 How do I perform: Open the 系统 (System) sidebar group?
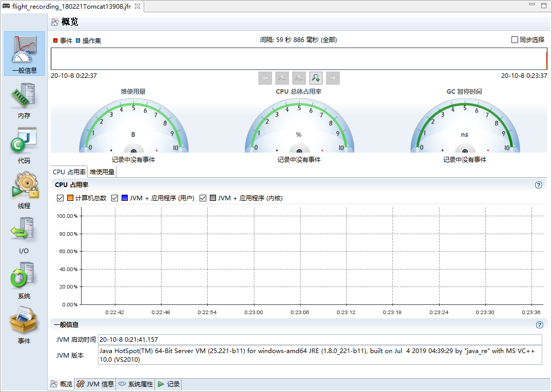[x=24, y=281]
